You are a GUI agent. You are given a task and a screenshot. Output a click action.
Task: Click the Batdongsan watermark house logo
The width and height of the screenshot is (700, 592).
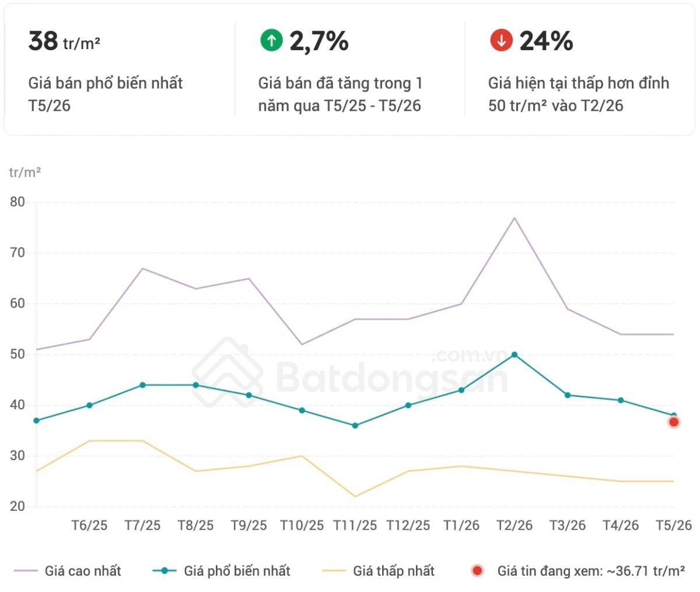[x=228, y=372]
